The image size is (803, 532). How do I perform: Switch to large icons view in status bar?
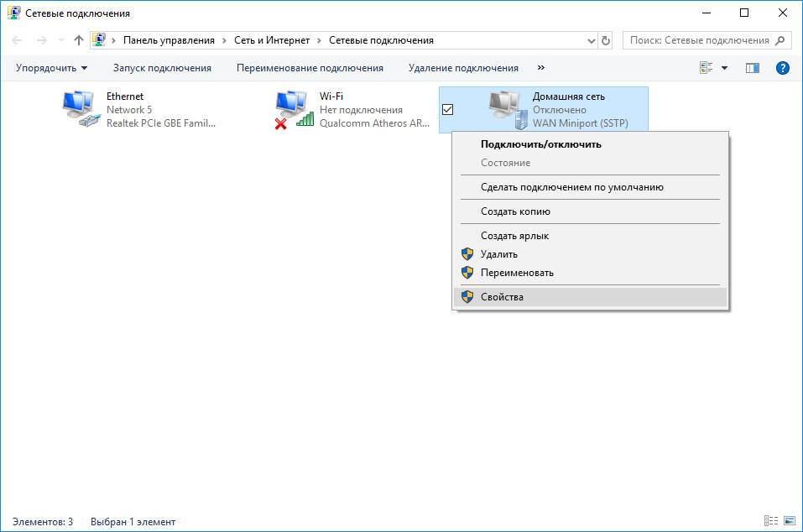click(788, 522)
